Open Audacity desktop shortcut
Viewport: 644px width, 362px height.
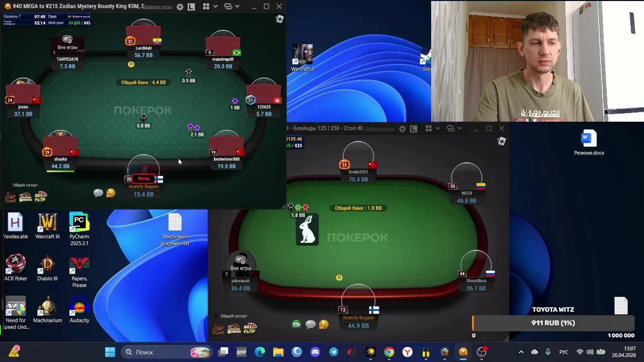[79, 310]
